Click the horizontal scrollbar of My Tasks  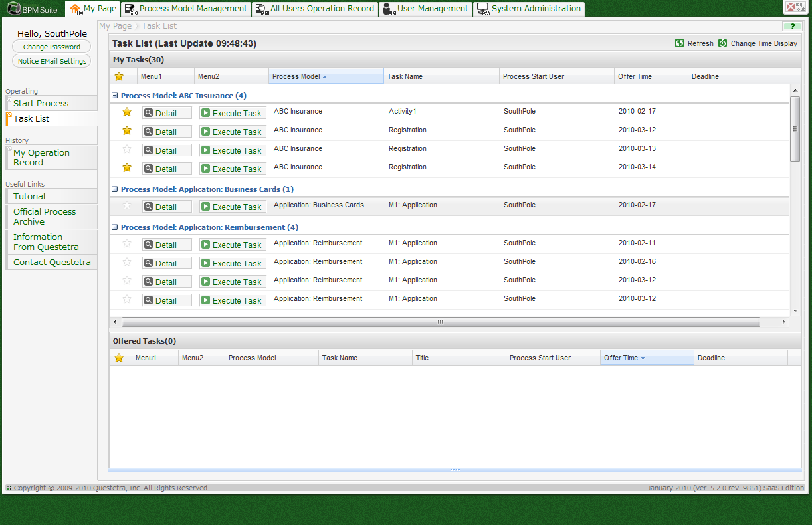click(x=440, y=322)
